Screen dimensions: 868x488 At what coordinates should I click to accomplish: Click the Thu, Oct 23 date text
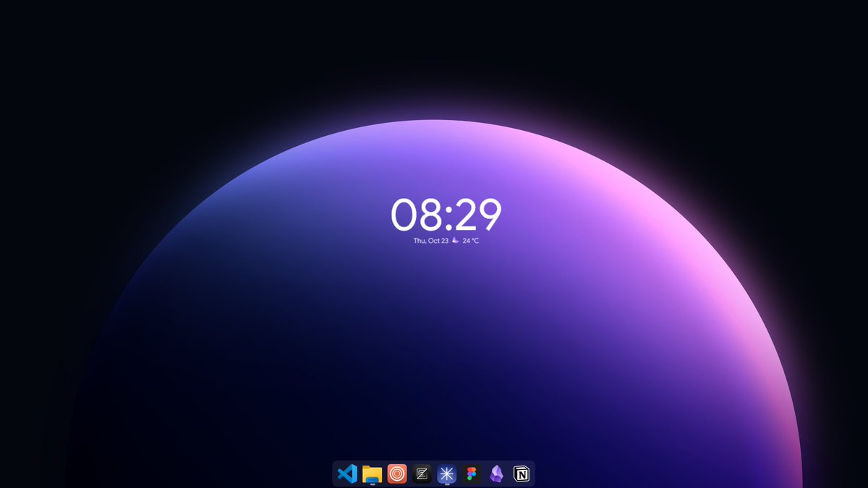tap(431, 241)
